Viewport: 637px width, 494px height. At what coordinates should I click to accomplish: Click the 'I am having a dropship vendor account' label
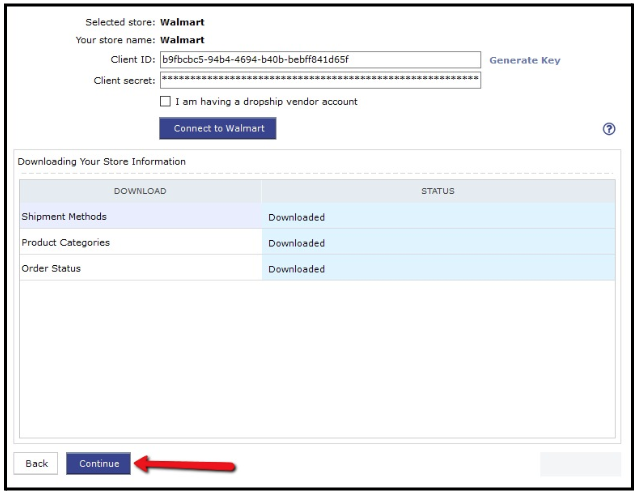click(x=266, y=101)
